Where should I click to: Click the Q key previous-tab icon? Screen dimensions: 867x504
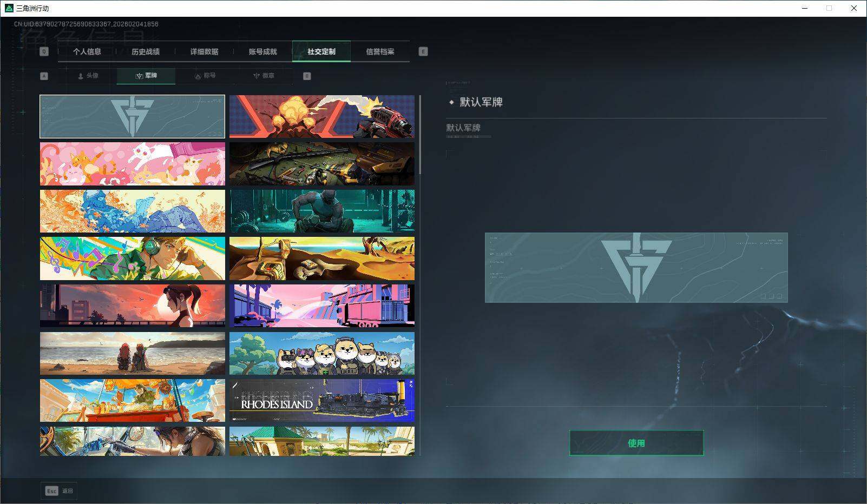click(x=44, y=52)
